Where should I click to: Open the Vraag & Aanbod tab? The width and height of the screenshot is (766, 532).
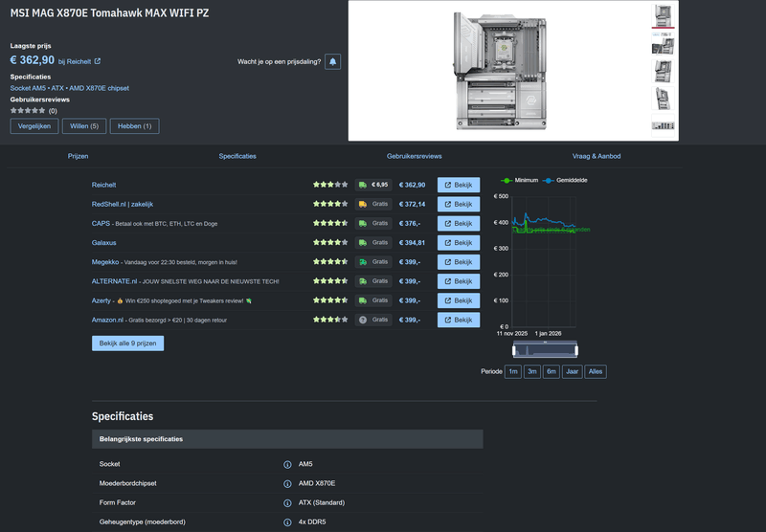(x=597, y=156)
